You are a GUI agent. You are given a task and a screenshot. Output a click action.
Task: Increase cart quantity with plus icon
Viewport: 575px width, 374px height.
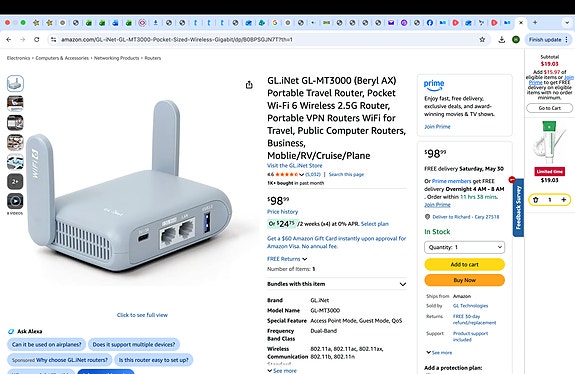click(564, 200)
